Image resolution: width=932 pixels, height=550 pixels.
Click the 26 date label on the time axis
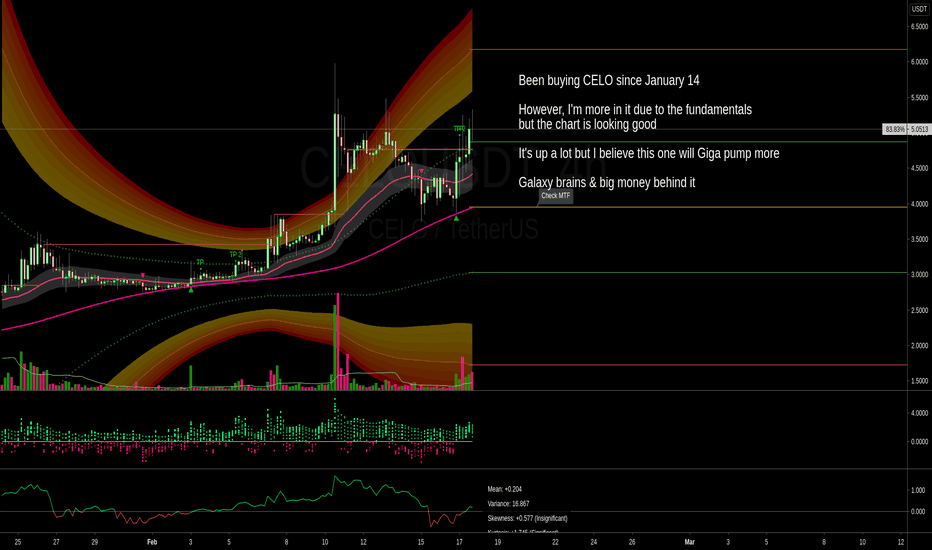632,542
